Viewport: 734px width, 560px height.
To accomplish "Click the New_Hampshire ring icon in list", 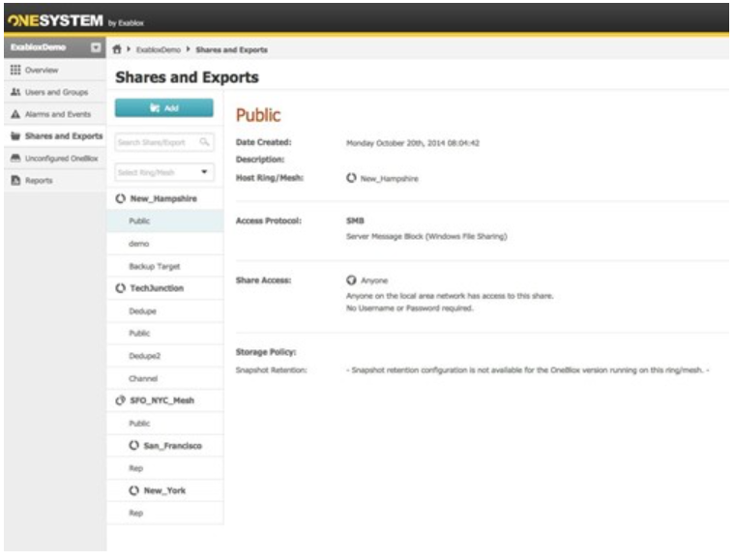I will click(120, 198).
